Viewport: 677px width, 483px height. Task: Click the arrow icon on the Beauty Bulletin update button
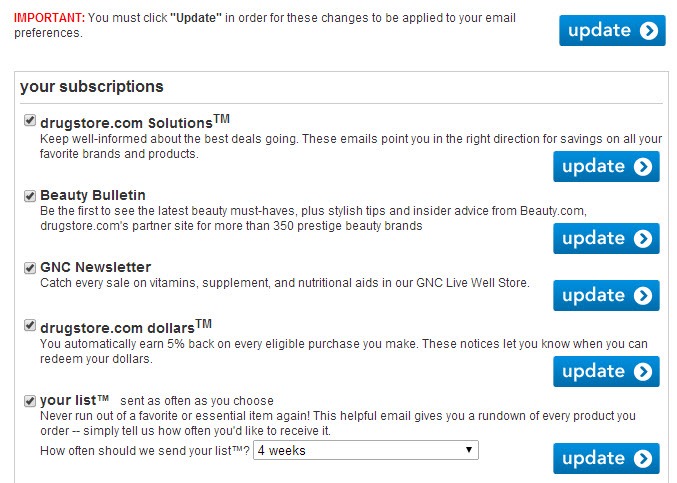click(643, 238)
